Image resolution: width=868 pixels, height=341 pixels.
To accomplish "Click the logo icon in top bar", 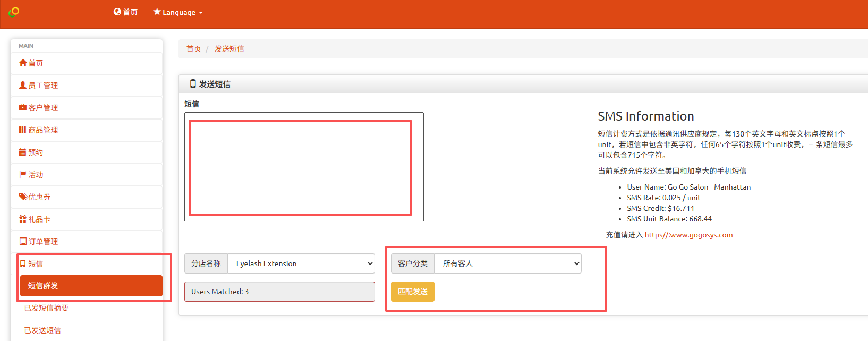I will (x=14, y=12).
